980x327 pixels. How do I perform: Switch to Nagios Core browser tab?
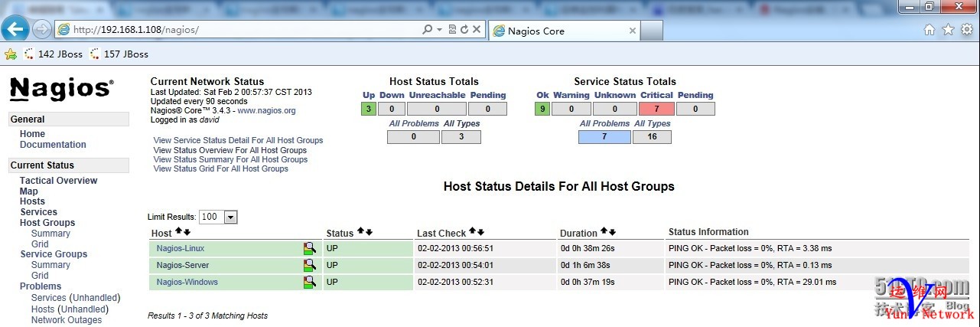[x=565, y=31]
